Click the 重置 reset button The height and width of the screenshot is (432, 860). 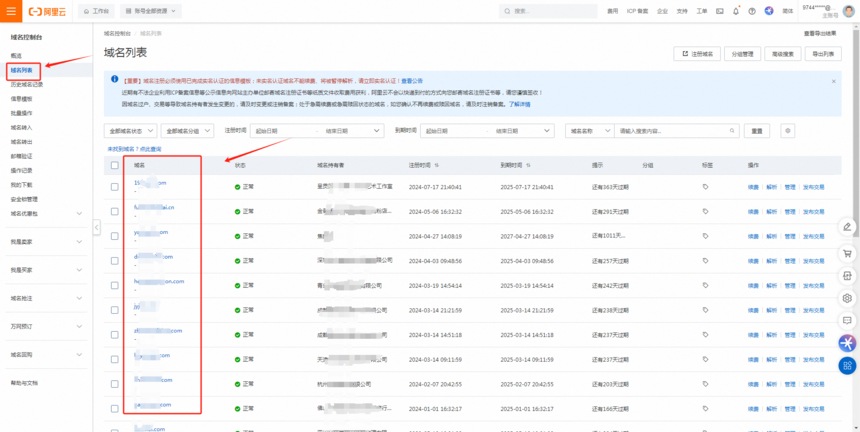click(x=757, y=131)
